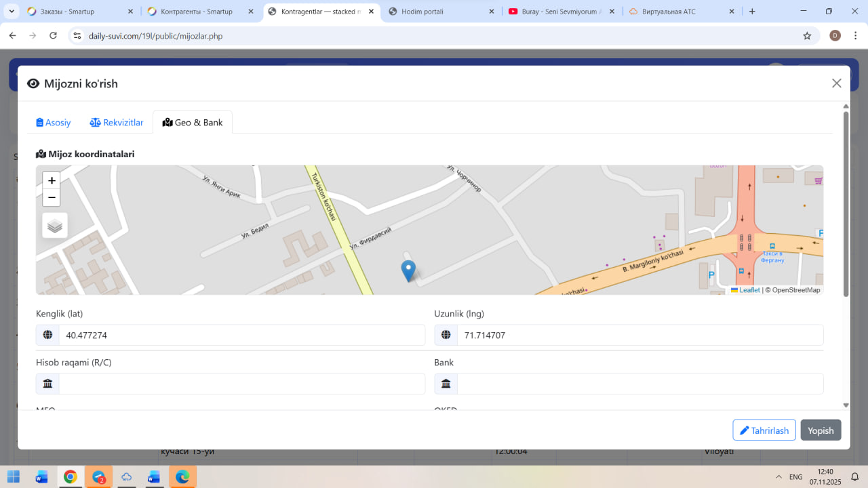Viewport: 868px width, 488px height.
Task: Zoom out on the customer map
Action: 52,198
